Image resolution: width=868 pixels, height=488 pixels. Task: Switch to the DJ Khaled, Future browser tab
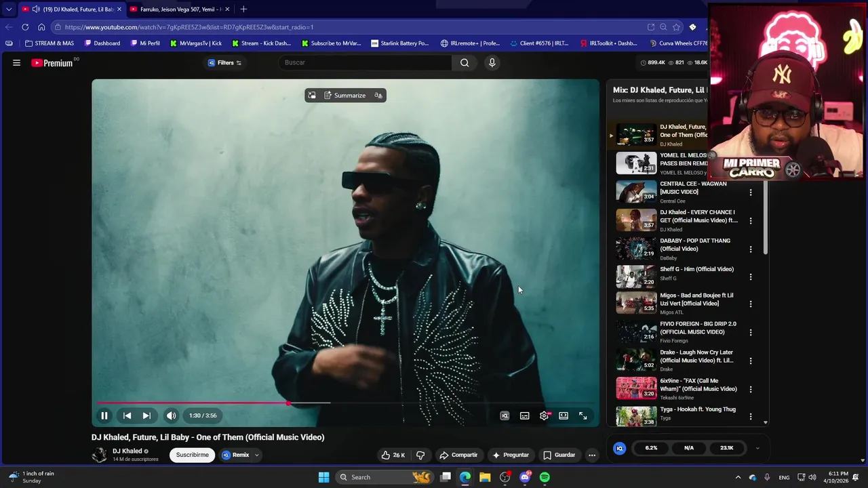71,9
